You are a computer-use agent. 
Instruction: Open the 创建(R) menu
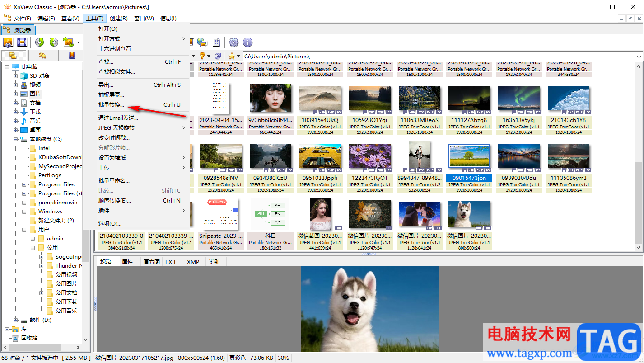[119, 19]
